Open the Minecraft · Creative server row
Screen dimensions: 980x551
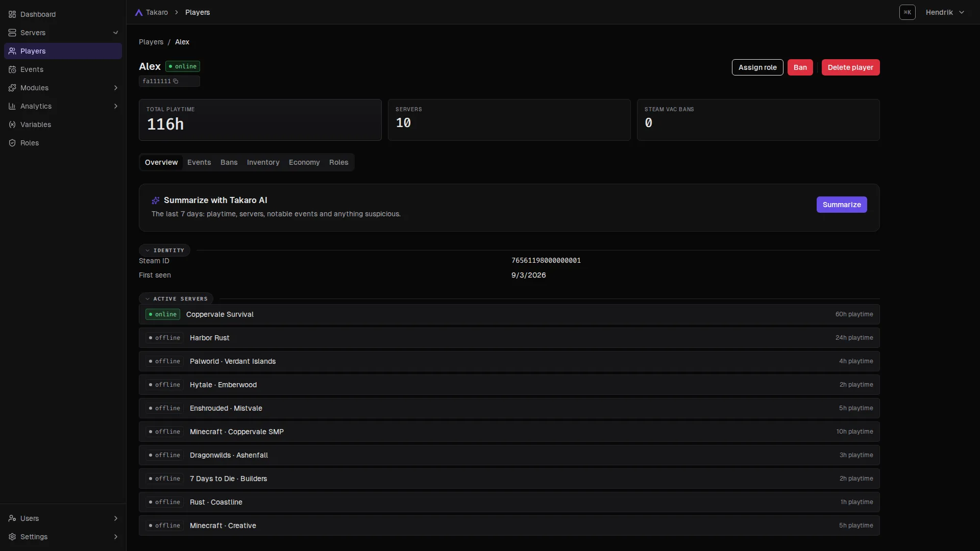click(509, 525)
